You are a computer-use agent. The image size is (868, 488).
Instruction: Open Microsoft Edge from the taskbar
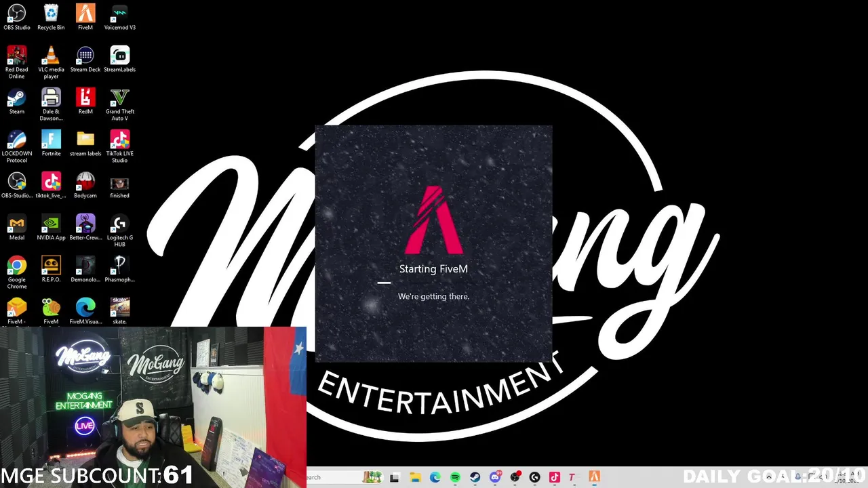tap(435, 477)
